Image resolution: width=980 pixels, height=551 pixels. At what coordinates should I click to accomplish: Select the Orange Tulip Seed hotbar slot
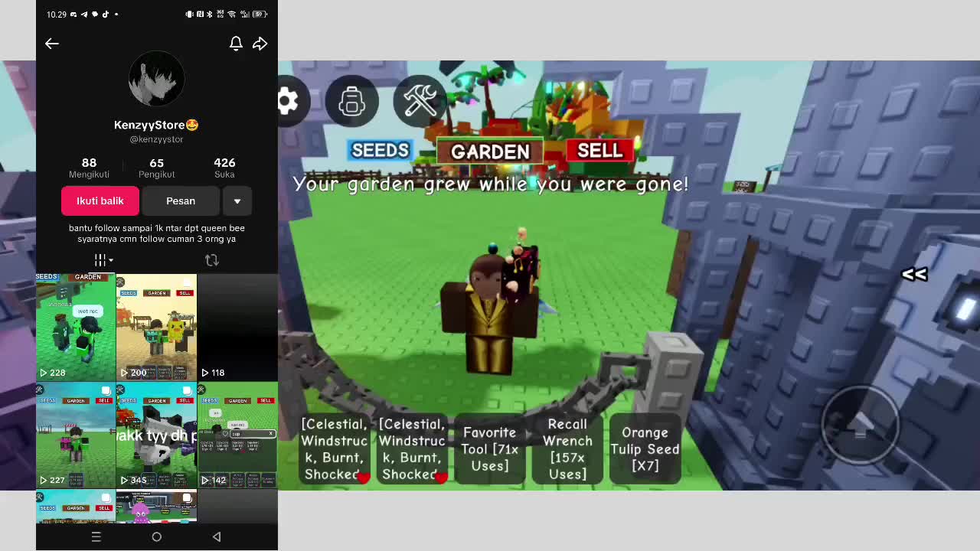[645, 449]
